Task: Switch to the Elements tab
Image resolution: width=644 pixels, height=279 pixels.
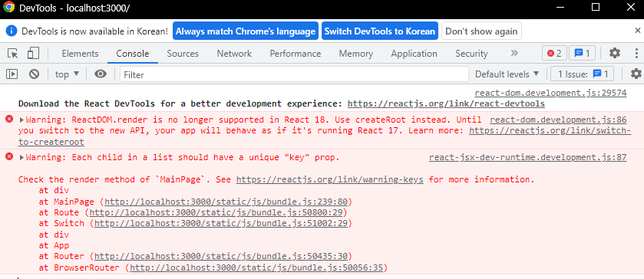Action: click(80, 54)
